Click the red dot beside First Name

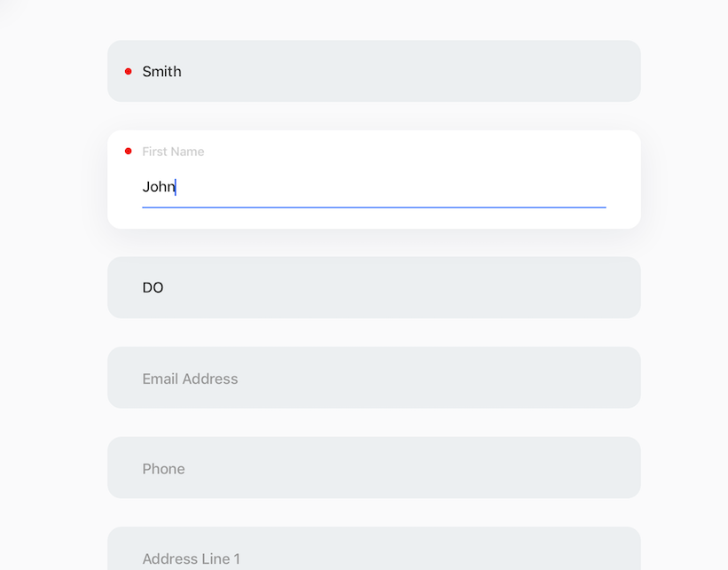[x=129, y=152]
